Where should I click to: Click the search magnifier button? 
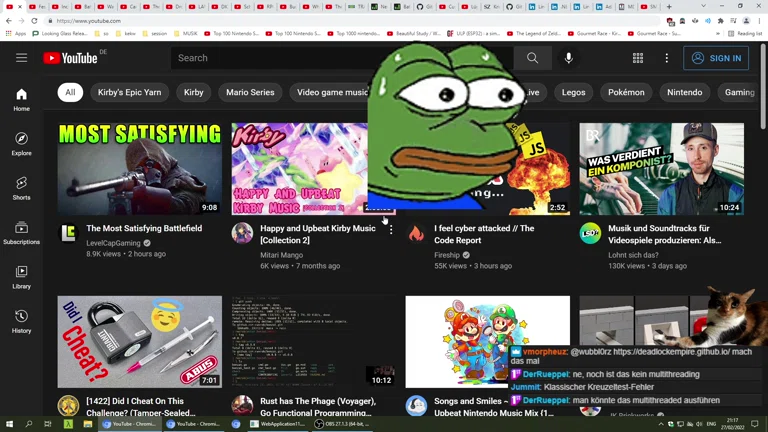click(x=532, y=58)
